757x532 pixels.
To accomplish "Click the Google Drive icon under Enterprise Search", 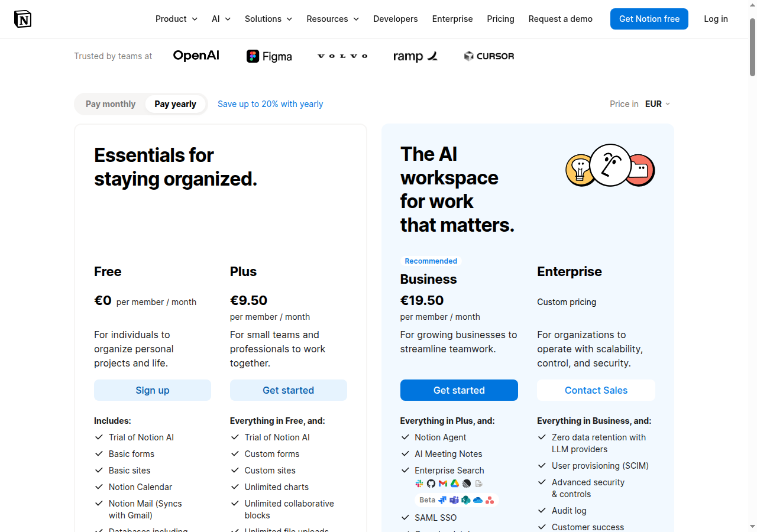I will point(455,484).
